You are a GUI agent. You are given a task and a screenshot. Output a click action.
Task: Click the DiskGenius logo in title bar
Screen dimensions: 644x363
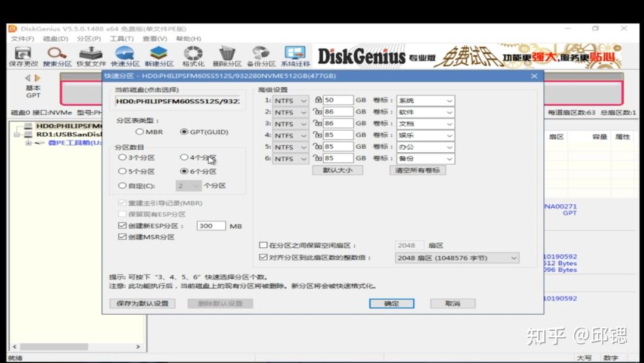click(x=13, y=29)
